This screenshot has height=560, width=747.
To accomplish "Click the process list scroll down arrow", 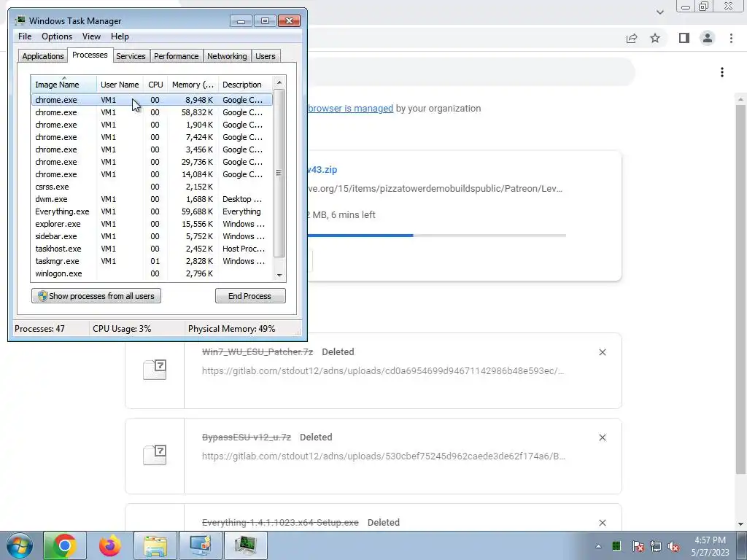I will click(x=279, y=275).
